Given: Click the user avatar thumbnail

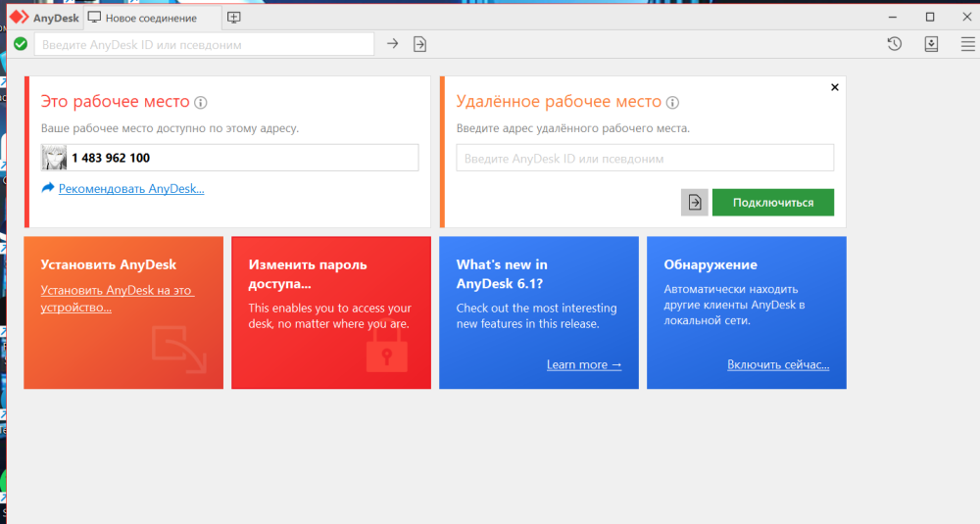Looking at the screenshot, I should tap(54, 158).
